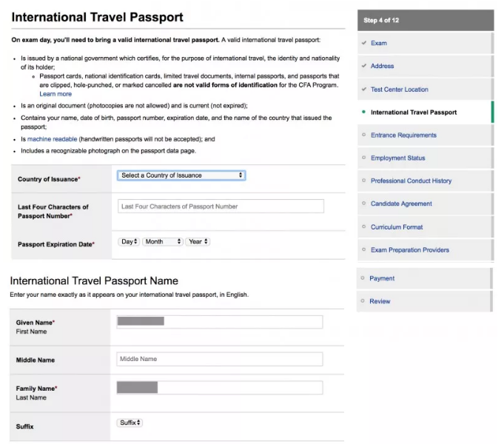Click the checkmark icon beside Exam
The height and width of the screenshot is (444, 504).
[x=363, y=44]
